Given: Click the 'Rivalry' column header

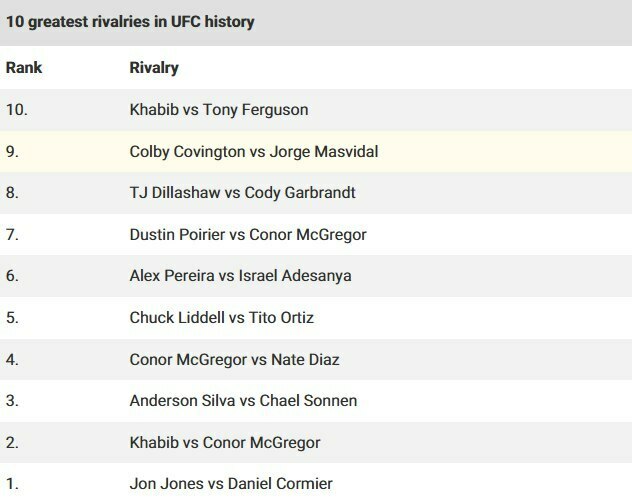Looking at the screenshot, I should (x=154, y=68).
